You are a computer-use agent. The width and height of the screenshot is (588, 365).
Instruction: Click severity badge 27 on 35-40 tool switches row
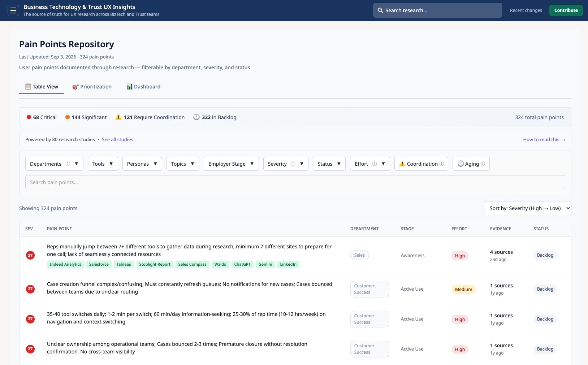tap(30, 319)
